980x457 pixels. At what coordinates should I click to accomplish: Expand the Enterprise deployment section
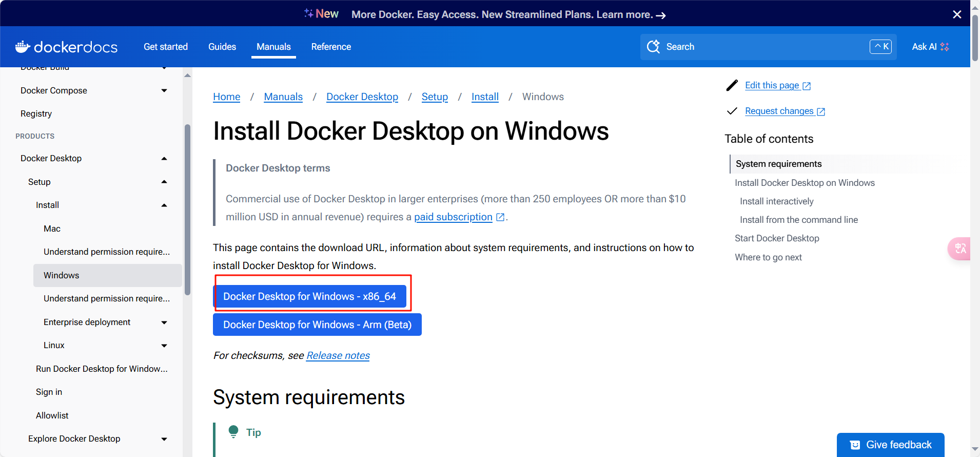pyautogui.click(x=164, y=322)
